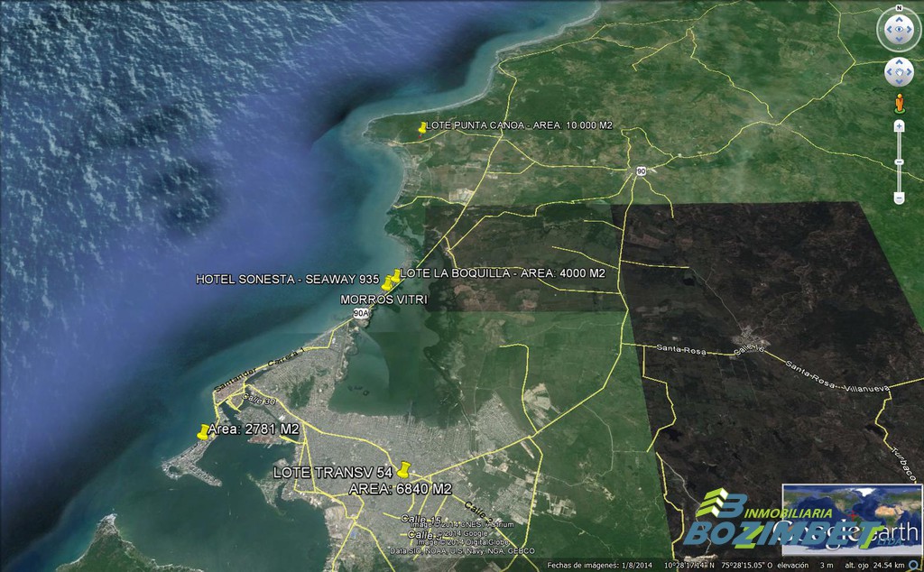Pan down using the hand joystick arrow
924x572 pixels.
[x=899, y=81]
